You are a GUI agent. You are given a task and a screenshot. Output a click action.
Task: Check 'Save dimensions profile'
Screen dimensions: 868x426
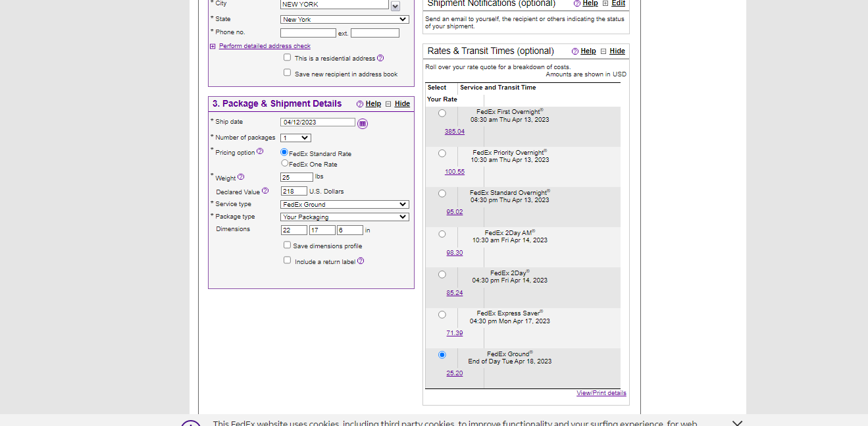[287, 245]
